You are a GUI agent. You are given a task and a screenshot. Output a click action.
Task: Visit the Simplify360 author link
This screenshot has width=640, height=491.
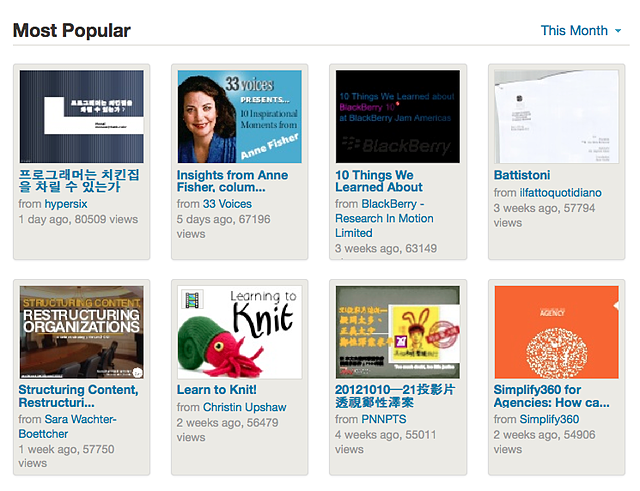549,419
